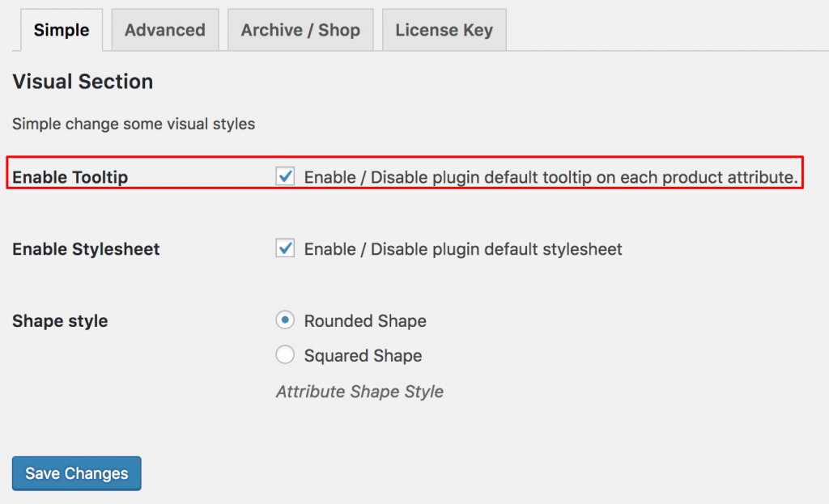
Task: Click the Enable Tooltip label
Action: pos(70,177)
